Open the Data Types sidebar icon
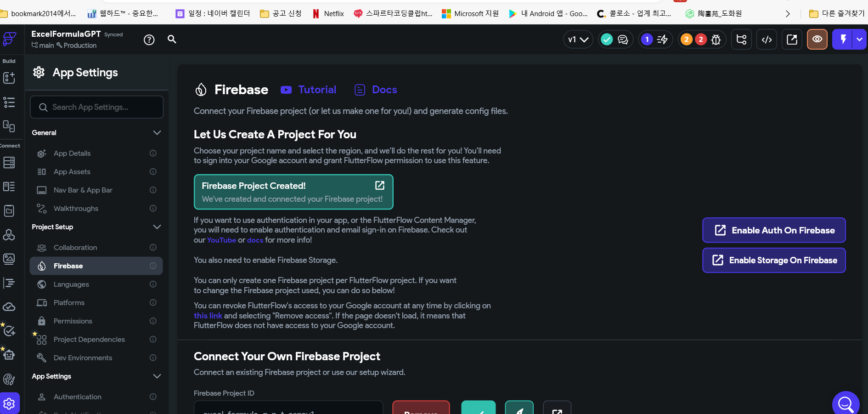Image resolution: width=868 pixels, height=414 pixels. (x=9, y=187)
